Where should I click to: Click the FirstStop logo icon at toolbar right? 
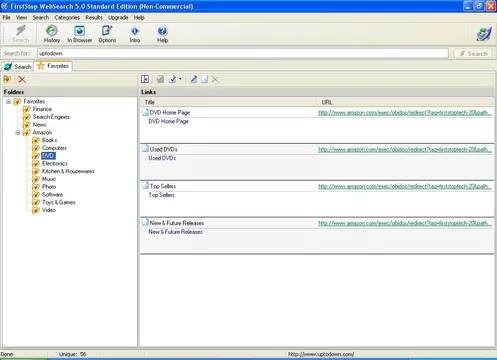[x=484, y=34]
